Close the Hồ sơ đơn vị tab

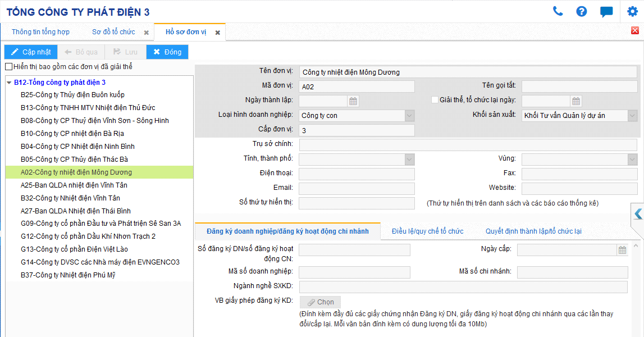click(x=218, y=33)
